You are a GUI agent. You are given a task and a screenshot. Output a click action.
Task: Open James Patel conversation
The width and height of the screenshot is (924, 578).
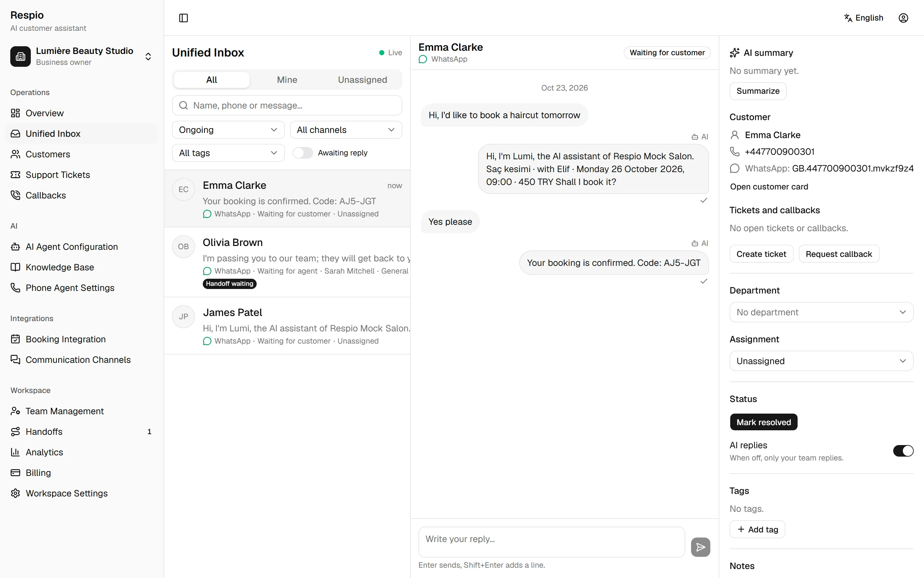287,326
